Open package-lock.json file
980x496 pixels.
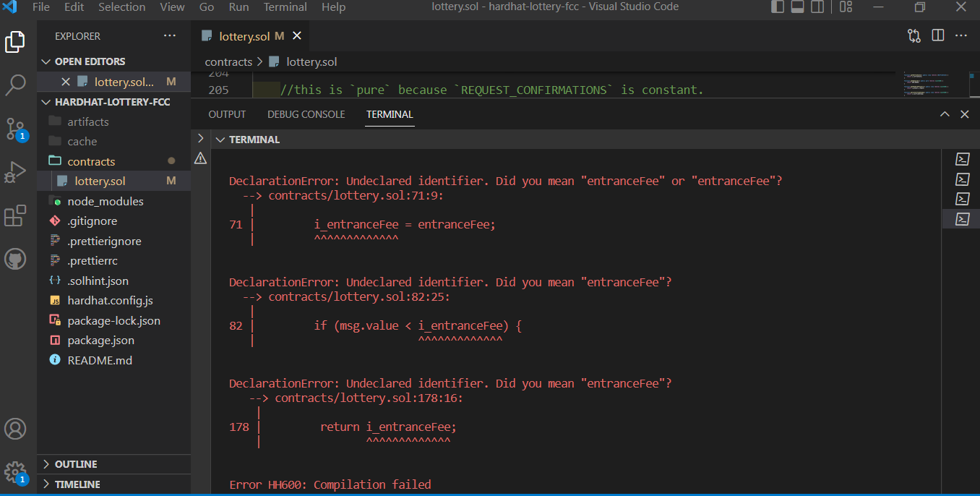click(114, 320)
